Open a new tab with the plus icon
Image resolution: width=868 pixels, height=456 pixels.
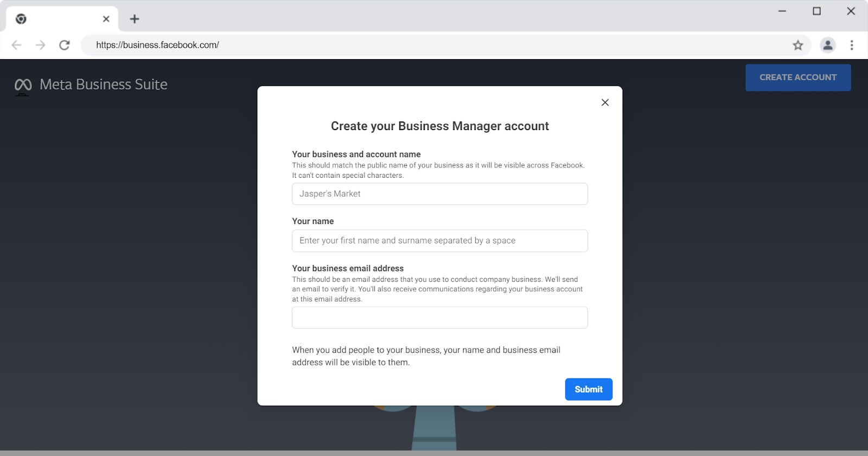coord(135,19)
